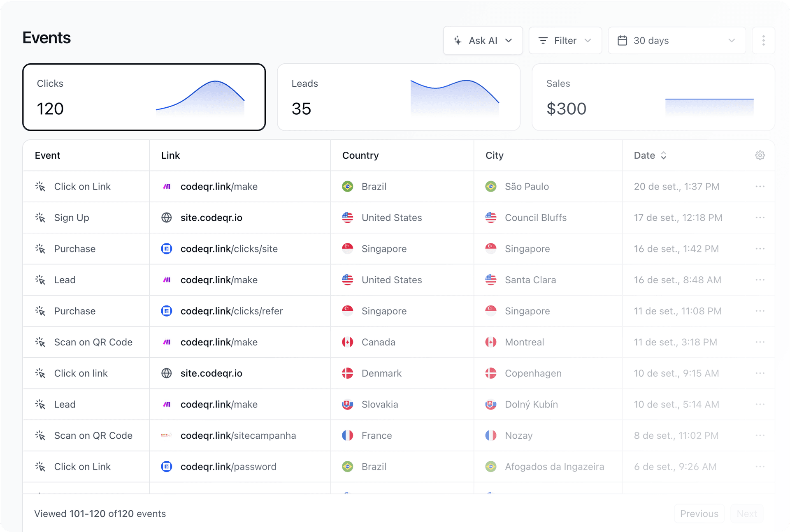790x532 pixels.
Task: Click the Brazil flag in the São Paulo row
Action: point(347,186)
